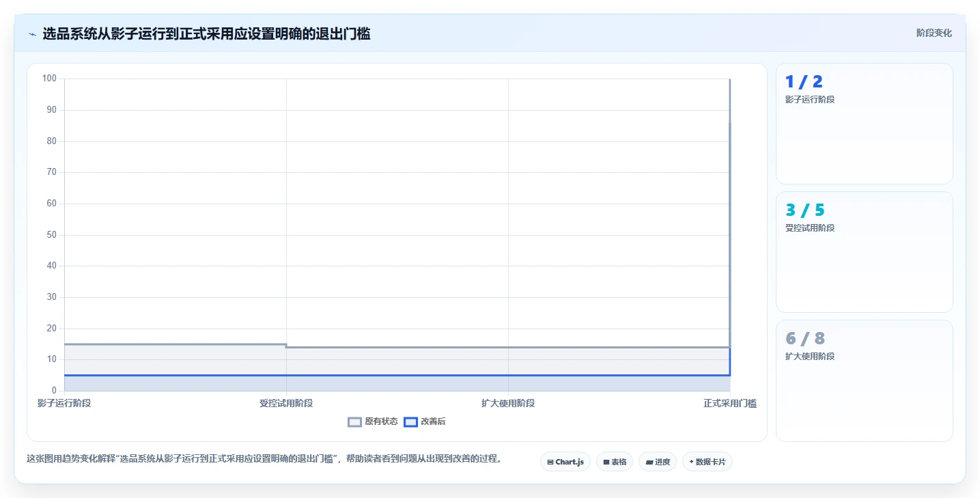This screenshot has width=980, height=498.
Task: Click the 3 / 5 value text
Action: coord(805,210)
